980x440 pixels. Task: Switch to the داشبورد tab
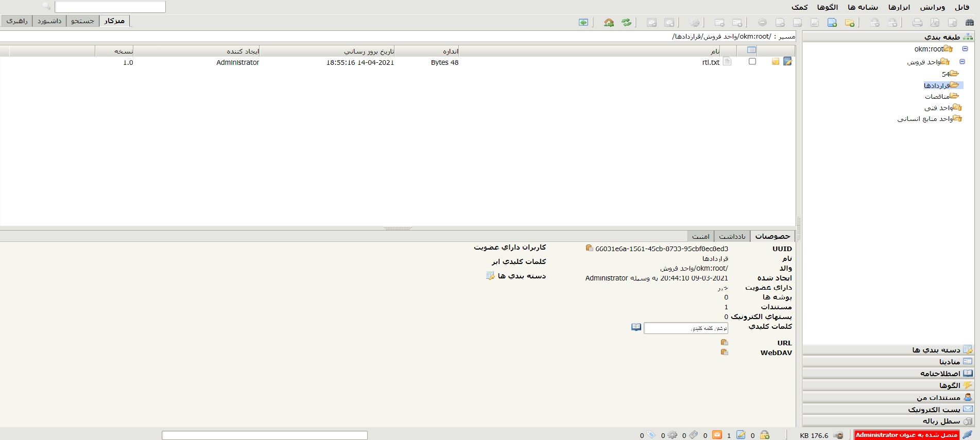(x=49, y=21)
